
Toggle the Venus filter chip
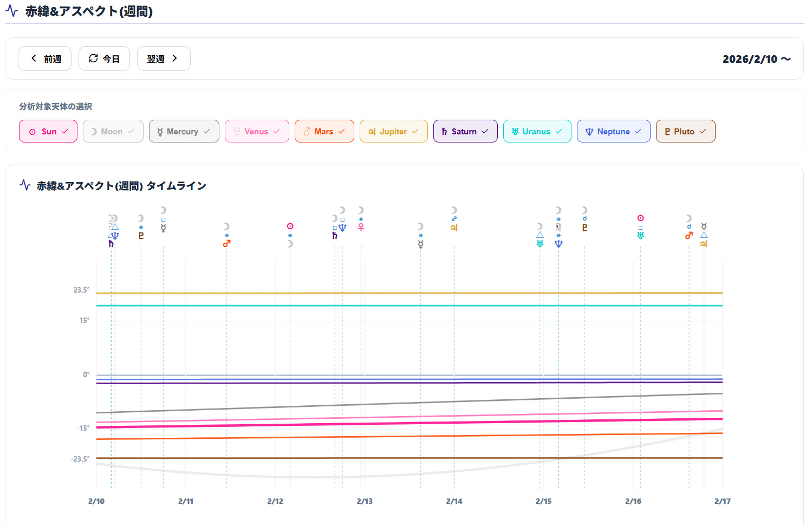click(x=257, y=132)
